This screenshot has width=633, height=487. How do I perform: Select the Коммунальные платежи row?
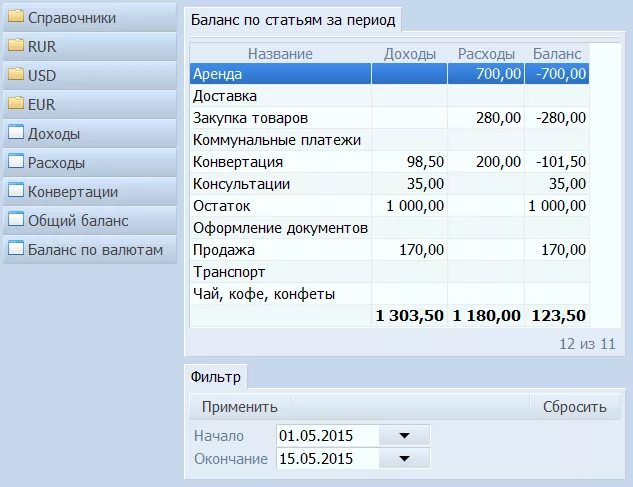point(389,140)
